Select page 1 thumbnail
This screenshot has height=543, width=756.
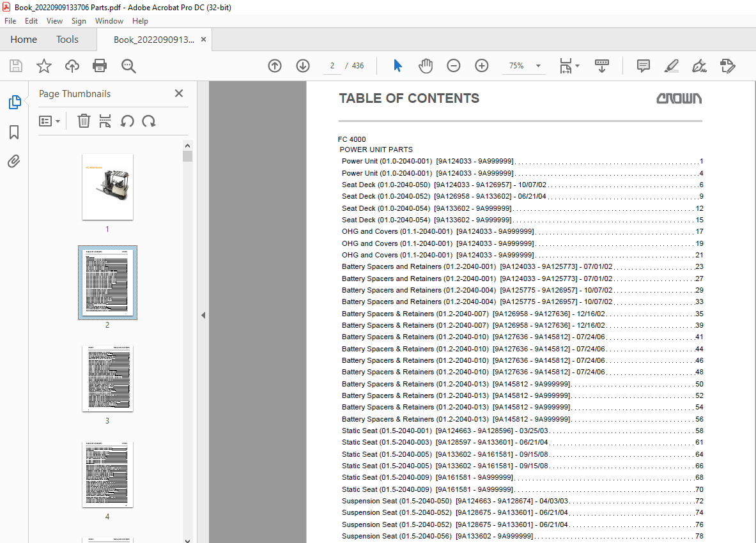coord(107,187)
